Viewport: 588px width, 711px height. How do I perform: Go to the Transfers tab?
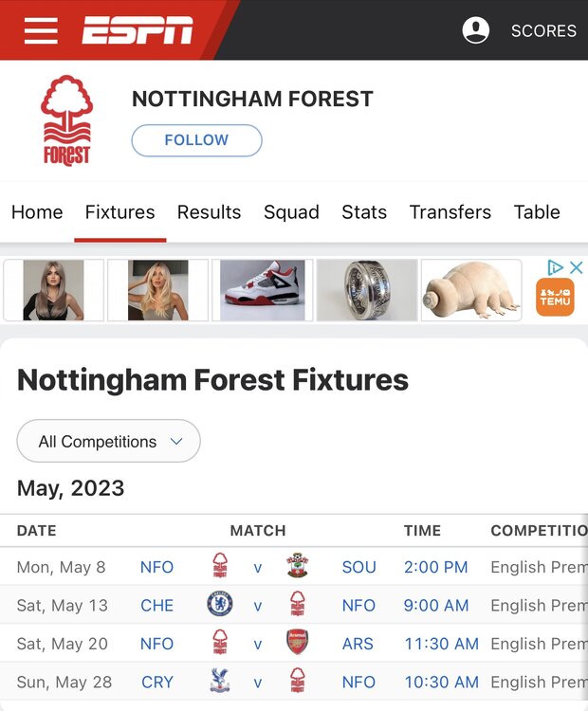point(450,212)
